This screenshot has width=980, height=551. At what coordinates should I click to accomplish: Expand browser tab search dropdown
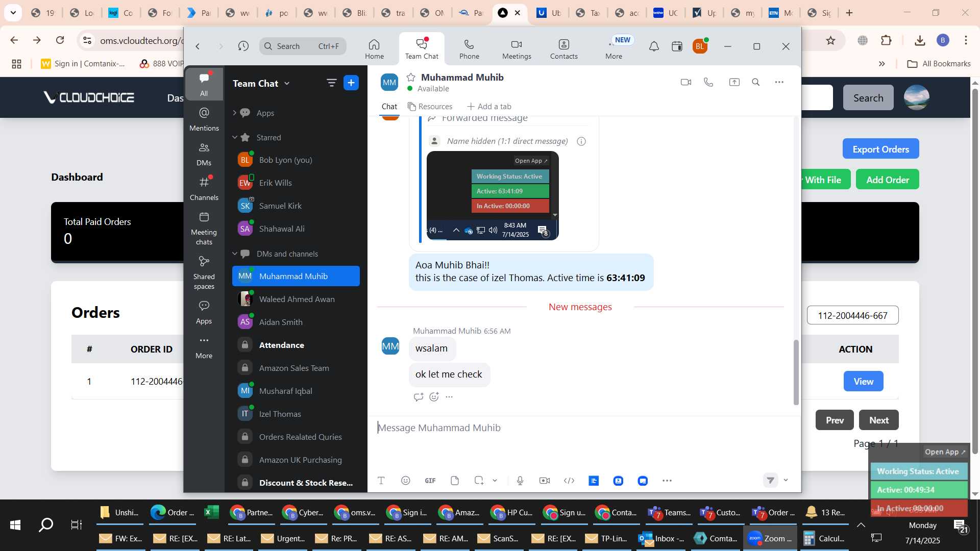click(12, 13)
